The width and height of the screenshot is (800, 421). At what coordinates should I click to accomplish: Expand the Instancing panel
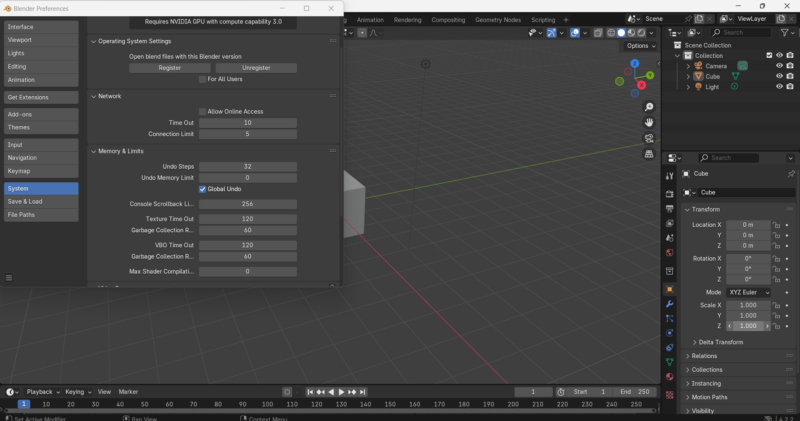(x=688, y=383)
